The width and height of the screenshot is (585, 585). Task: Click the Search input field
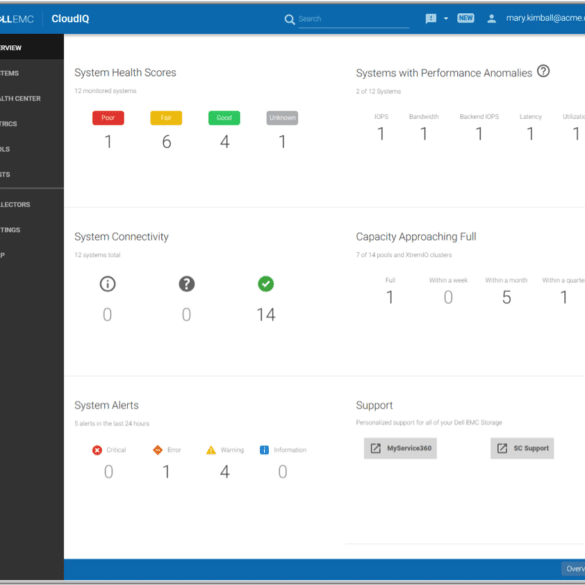point(353,19)
